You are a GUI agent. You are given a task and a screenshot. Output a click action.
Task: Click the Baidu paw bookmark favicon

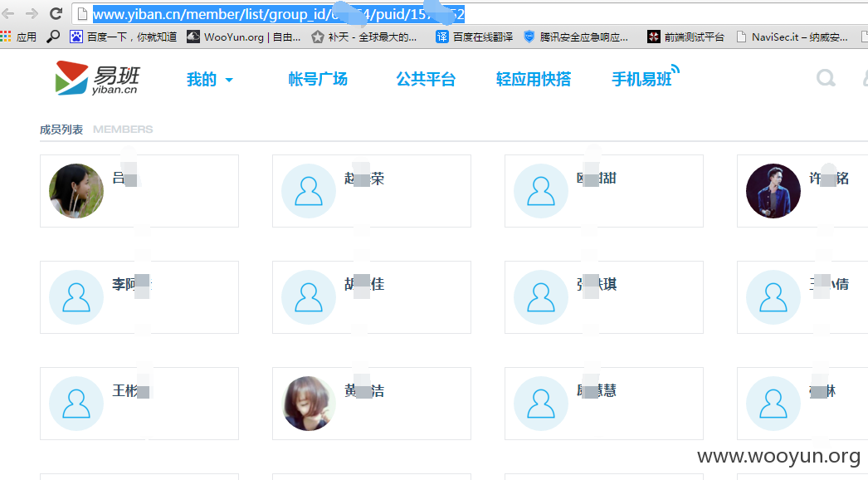76,37
